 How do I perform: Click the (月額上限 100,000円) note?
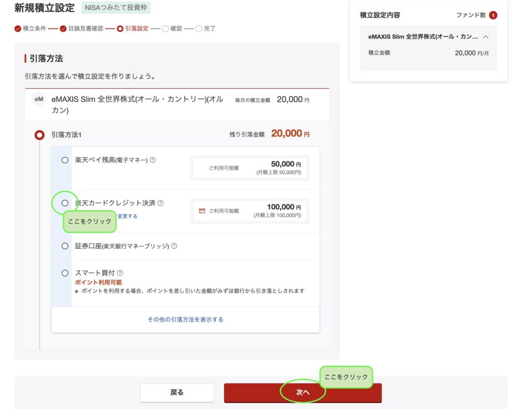click(x=277, y=215)
